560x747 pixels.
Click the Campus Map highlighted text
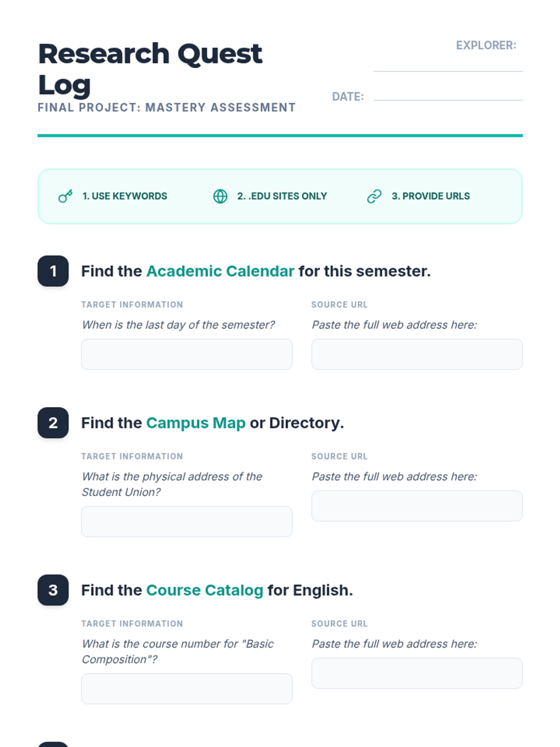196,423
